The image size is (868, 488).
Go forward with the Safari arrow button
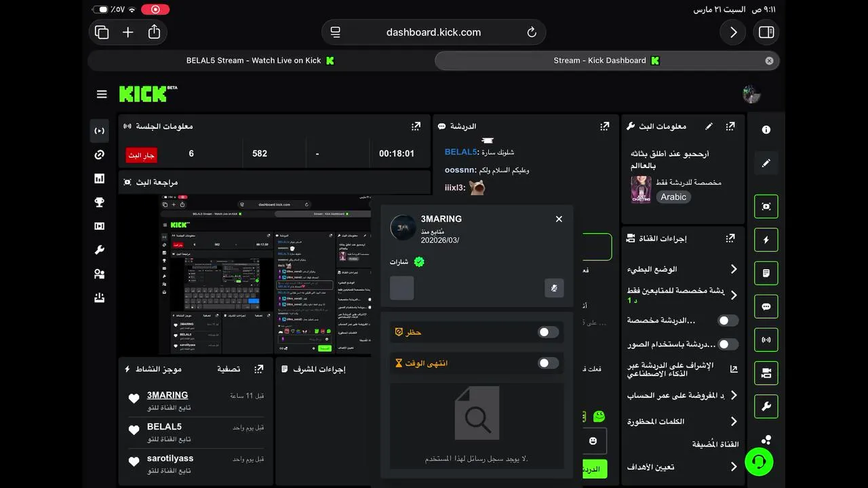pos(733,32)
